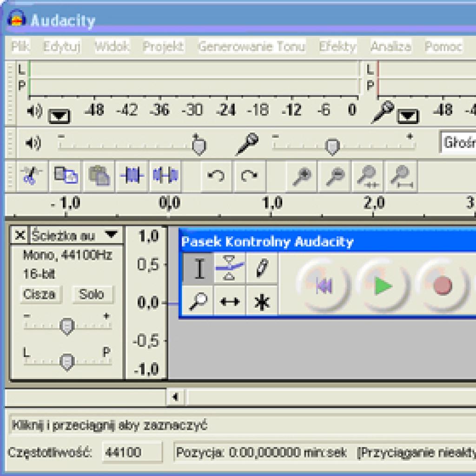The width and height of the screenshot is (476, 476).
Task: Click the Fit selection in window icon
Action: pos(368,176)
